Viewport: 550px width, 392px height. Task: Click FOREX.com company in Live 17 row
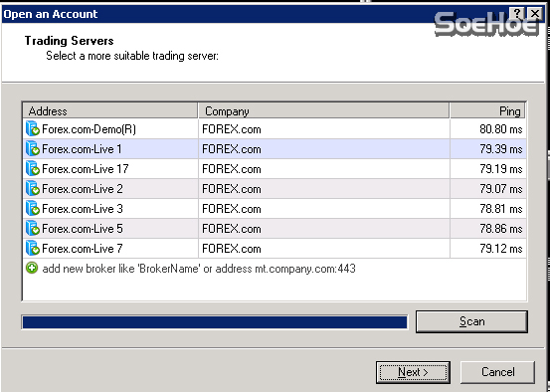(x=232, y=169)
